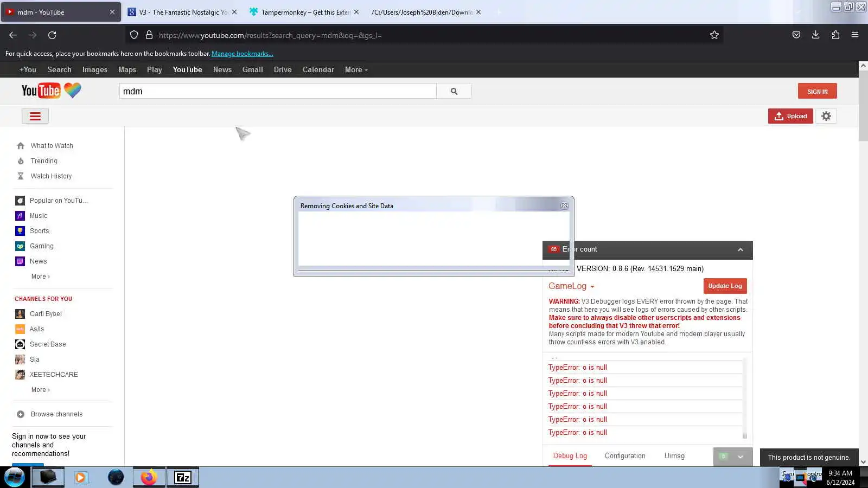Bookmark this page with the star icon
868x488 pixels.
point(714,35)
